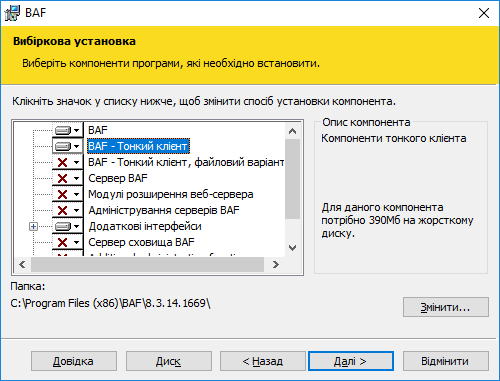
Task: Close the BAF installer window
Action: 484,13
